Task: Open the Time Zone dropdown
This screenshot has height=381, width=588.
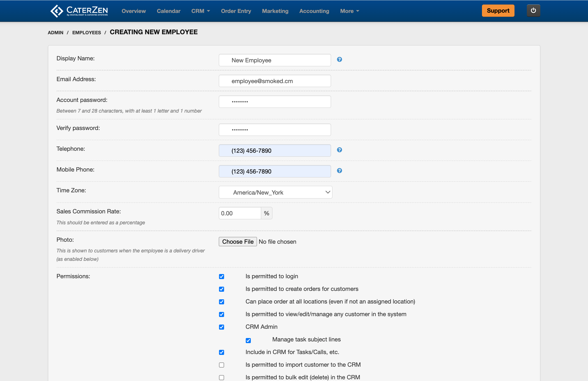Action: 275,192
